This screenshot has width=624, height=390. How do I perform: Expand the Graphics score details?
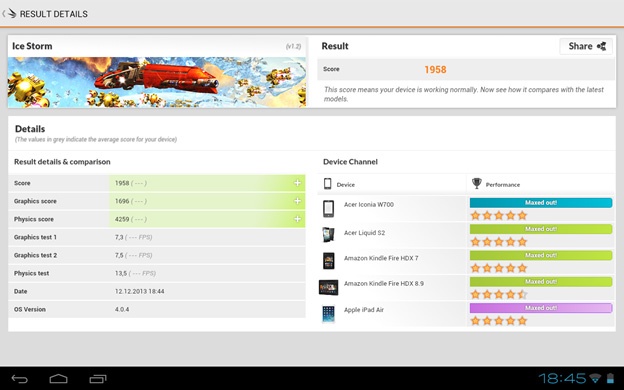pos(297,201)
